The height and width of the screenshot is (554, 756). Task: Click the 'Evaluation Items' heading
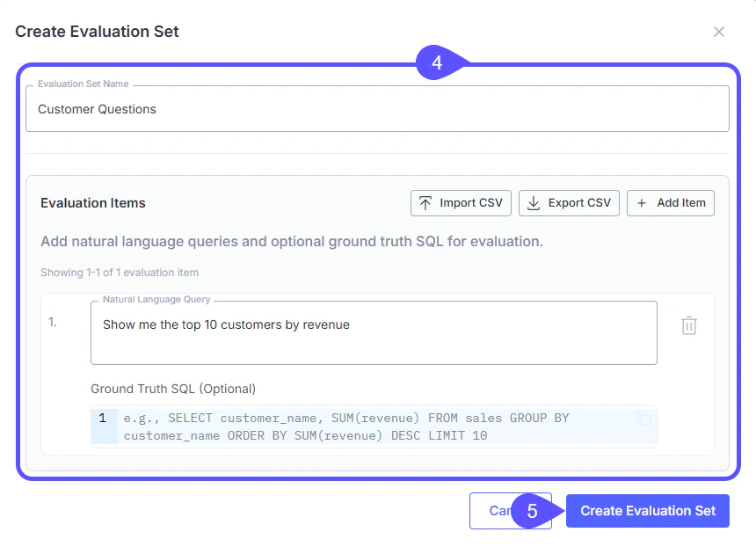pyautogui.click(x=93, y=203)
